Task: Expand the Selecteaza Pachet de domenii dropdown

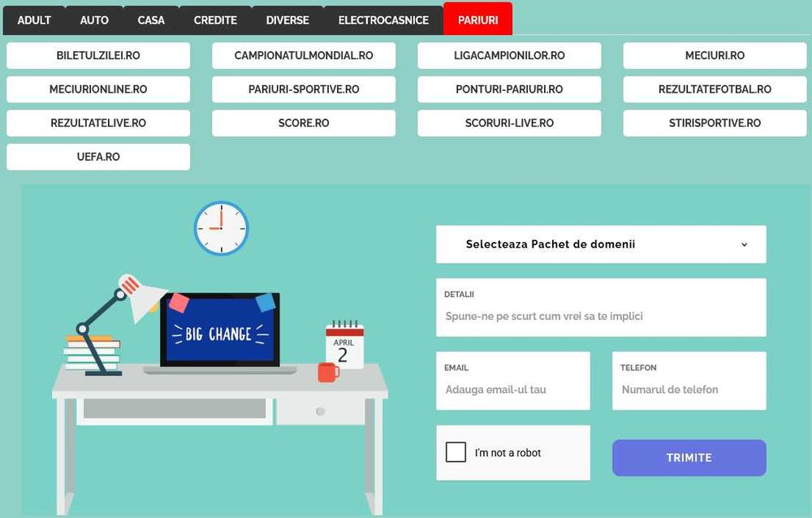Action: [601, 244]
